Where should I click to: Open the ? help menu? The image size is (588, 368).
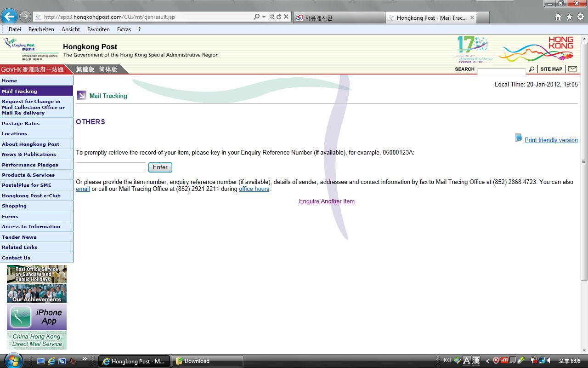(139, 29)
